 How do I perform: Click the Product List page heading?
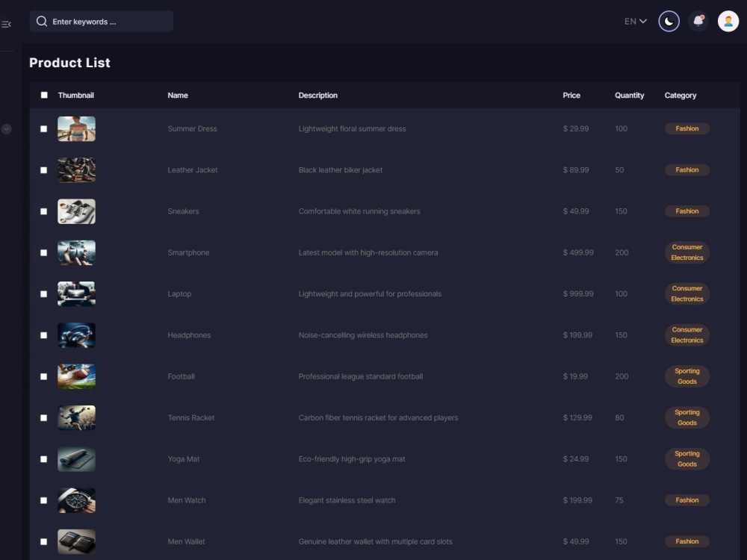[x=69, y=63]
